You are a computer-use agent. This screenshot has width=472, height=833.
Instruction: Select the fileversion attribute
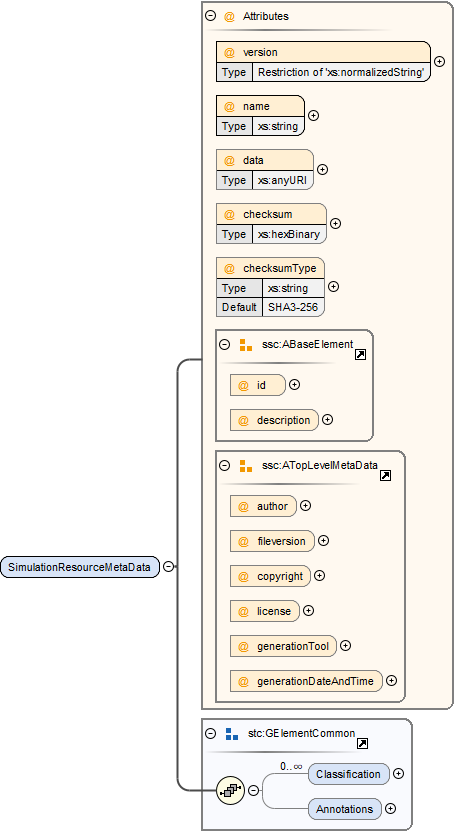272,541
